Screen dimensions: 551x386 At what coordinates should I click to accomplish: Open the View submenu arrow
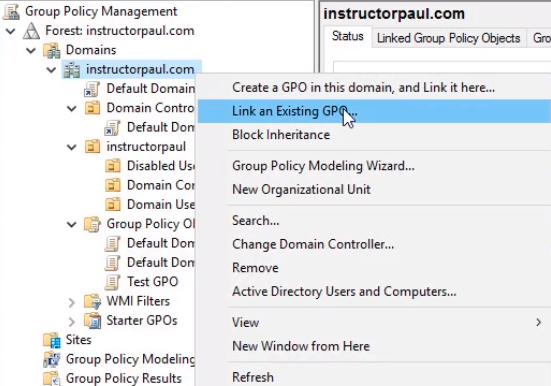coord(538,322)
